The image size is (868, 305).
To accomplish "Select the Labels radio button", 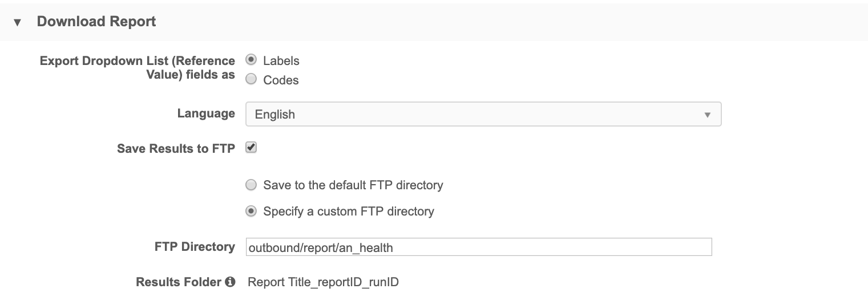I will 251,59.
